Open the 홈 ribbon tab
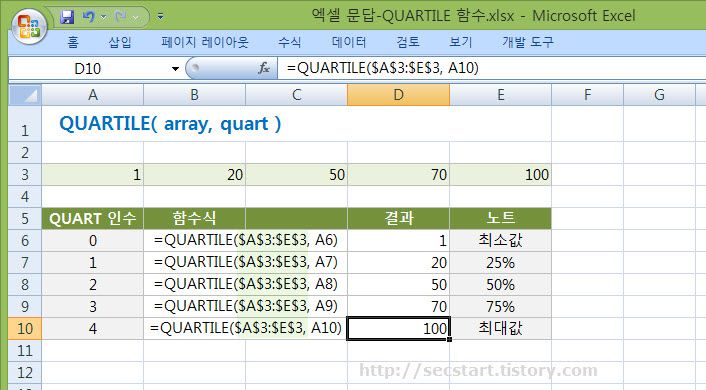Image resolution: width=706 pixels, height=390 pixels. [72, 42]
